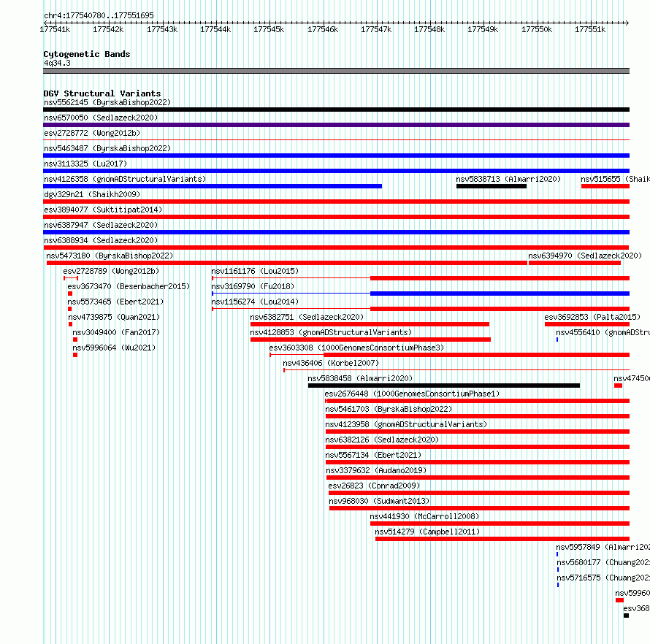Select nsv3049400 (Fan2017) label
650x644 pixels.
(x=116, y=332)
